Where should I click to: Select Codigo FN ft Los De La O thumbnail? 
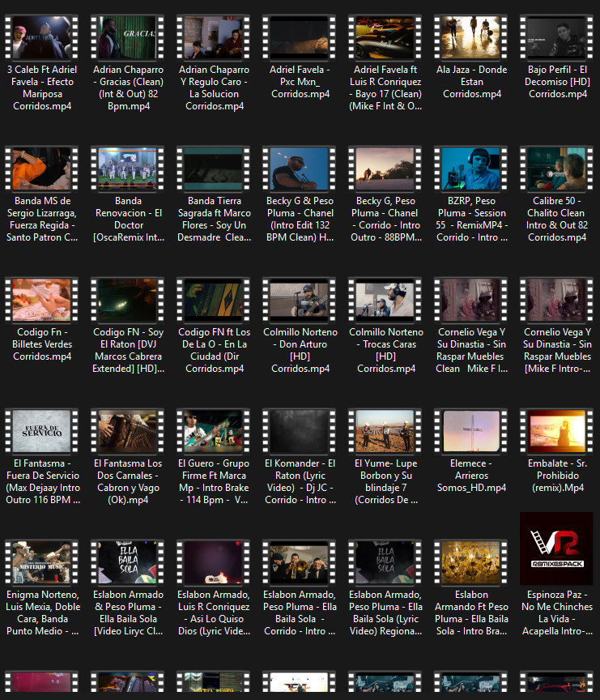pyautogui.click(x=214, y=300)
